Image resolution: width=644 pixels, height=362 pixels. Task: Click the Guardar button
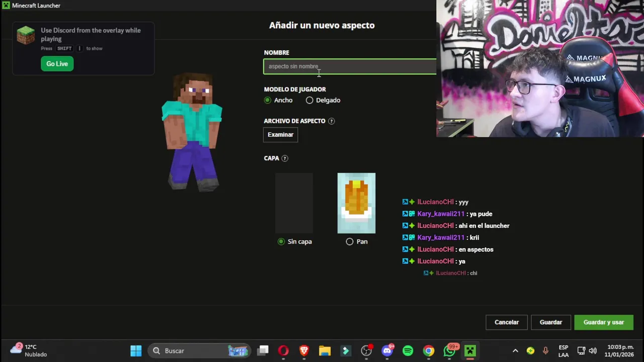click(x=551, y=322)
